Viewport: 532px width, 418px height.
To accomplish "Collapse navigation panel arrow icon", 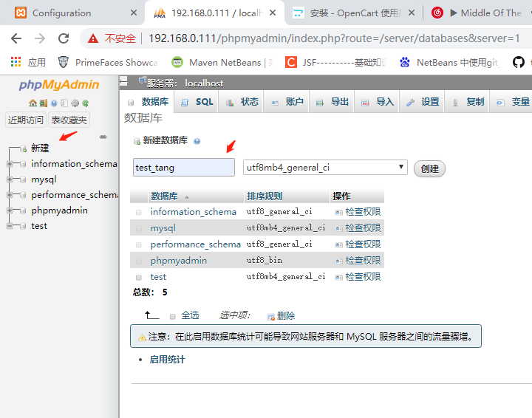I will (x=124, y=81).
